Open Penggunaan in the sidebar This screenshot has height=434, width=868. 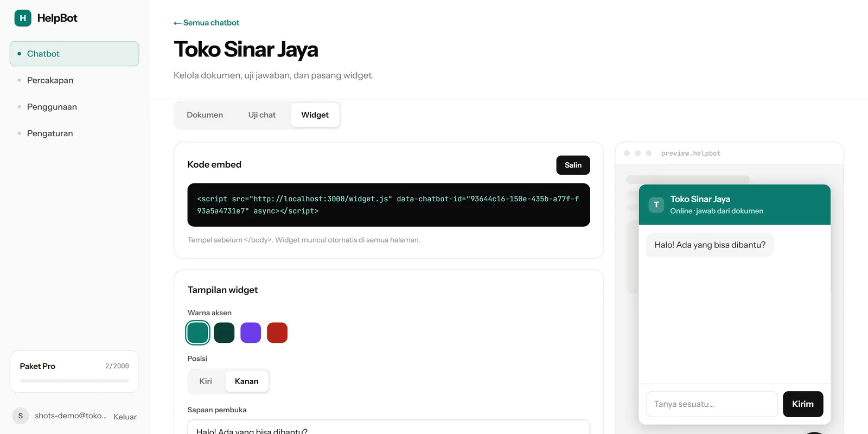(74, 107)
